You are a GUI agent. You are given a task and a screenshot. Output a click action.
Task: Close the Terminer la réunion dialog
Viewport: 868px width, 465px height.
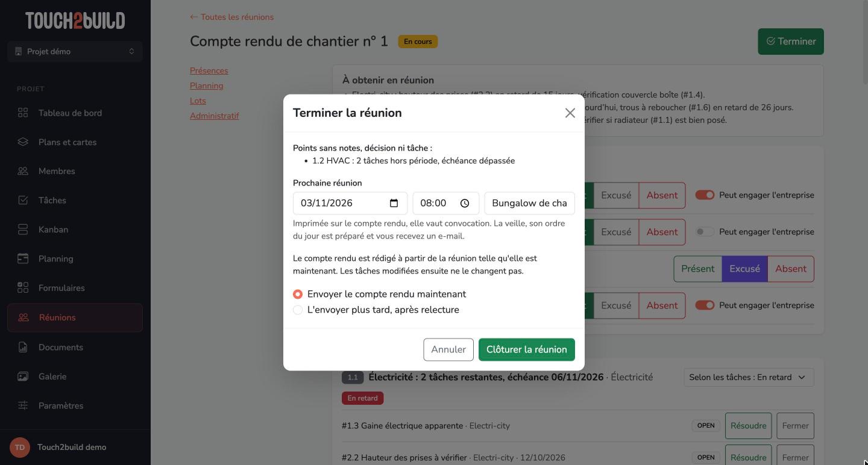tap(570, 113)
